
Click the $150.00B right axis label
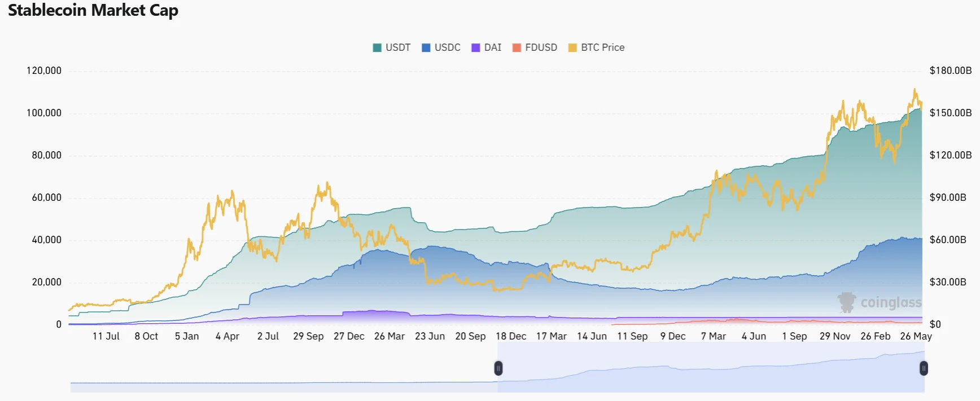(951, 113)
